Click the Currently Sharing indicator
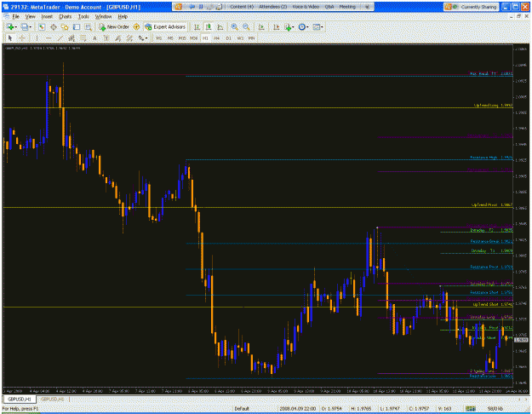Screen dimensions: 532x414 click(471, 7)
